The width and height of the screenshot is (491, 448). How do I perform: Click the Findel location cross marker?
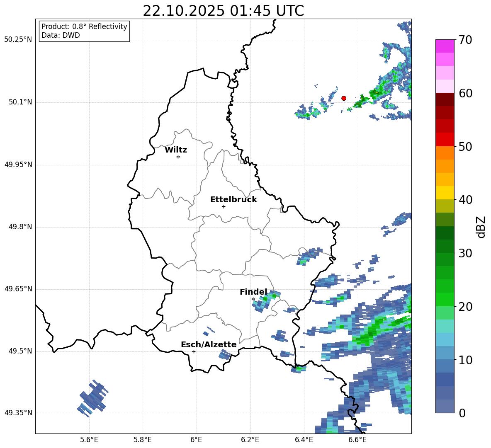coord(253,299)
